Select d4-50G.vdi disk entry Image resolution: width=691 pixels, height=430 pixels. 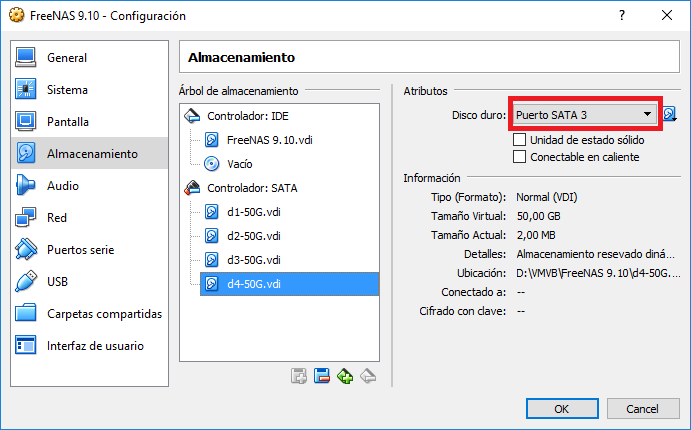point(289,284)
